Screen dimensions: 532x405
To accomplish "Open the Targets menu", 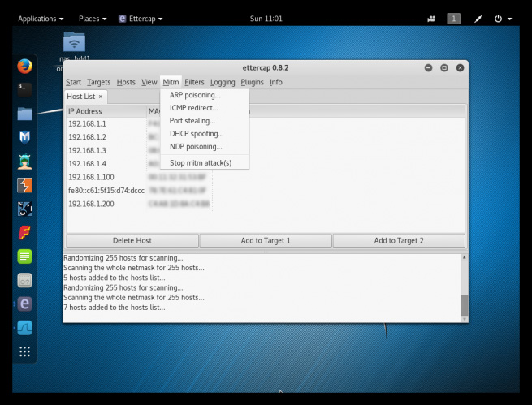I will [99, 82].
